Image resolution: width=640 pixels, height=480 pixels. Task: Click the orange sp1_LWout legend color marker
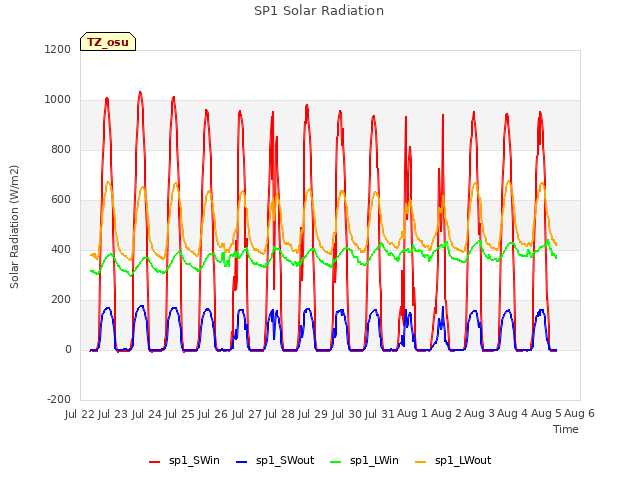tap(420, 462)
